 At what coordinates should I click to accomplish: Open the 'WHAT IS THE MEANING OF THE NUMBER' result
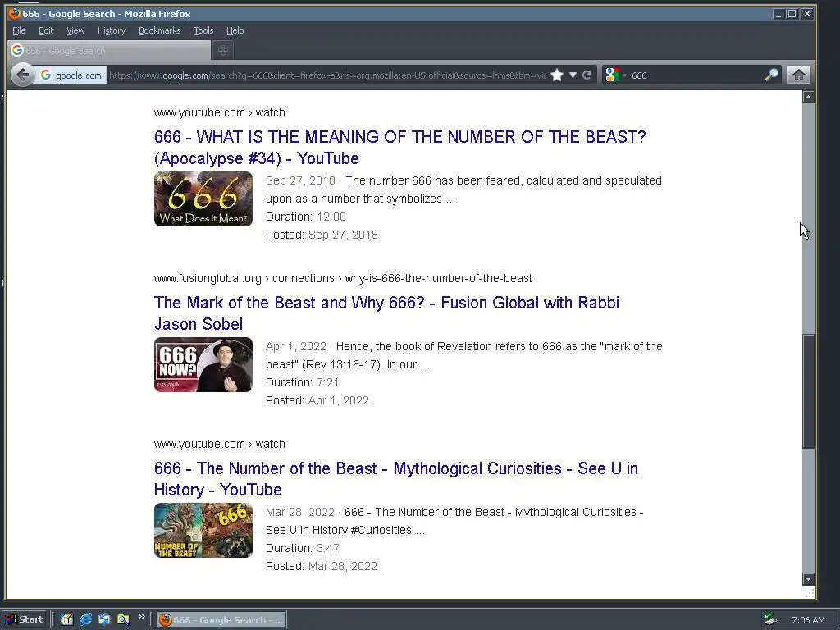[399, 148]
